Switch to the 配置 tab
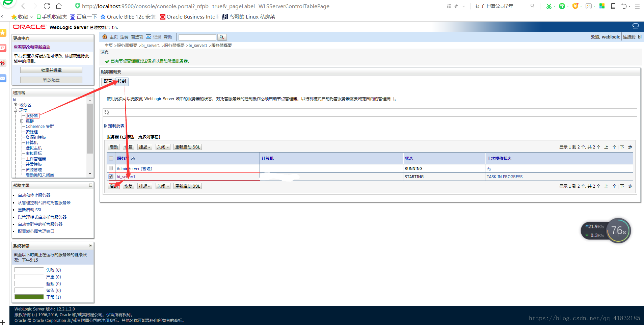 coord(108,81)
